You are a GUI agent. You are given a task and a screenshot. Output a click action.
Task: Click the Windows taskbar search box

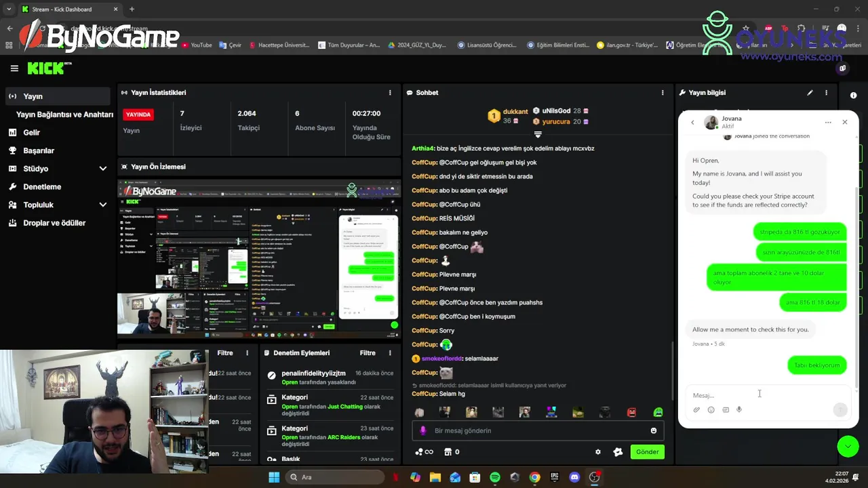[x=335, y=477]
